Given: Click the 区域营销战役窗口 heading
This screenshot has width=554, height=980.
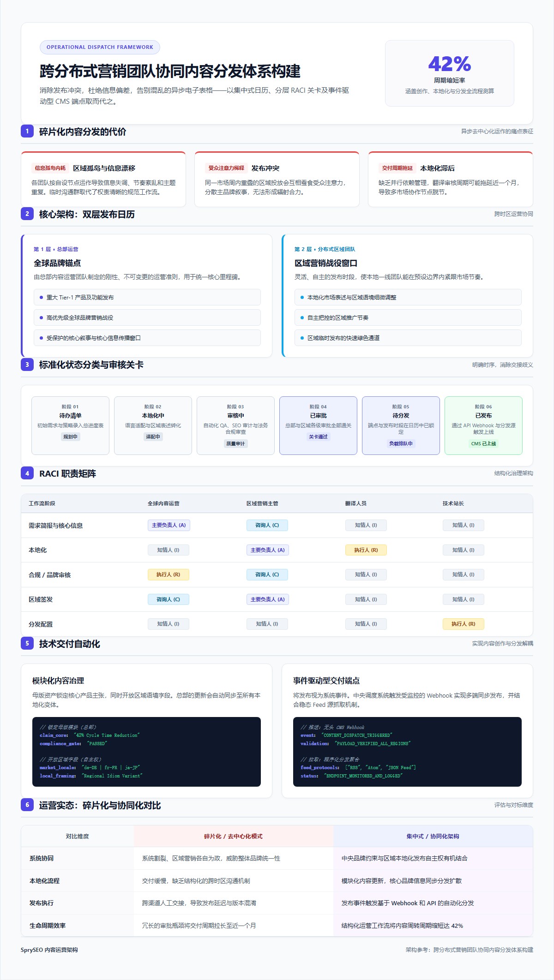Looking at the screenshot, I should tap(326, 263).
